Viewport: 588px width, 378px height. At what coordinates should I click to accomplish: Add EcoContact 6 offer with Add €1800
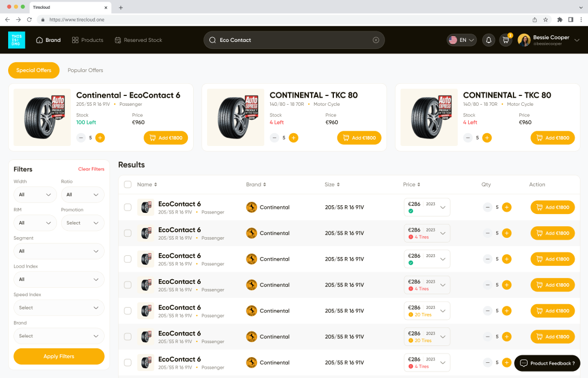(x=166, y=138)
